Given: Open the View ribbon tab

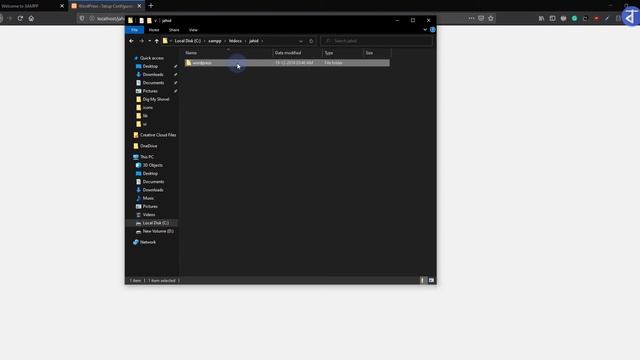Looking at the screenshot, I should coord(193,30).
